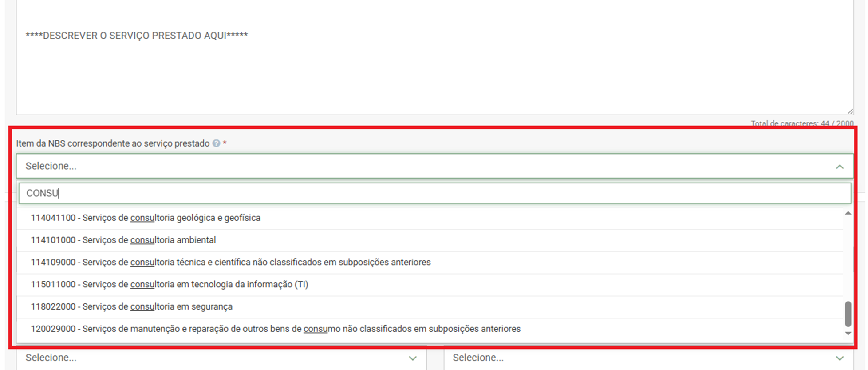Viewport: 868px width, 370px height.
Task: Click the chevron of the bottom-right Selecione dropdown
Action: (839, 358)
